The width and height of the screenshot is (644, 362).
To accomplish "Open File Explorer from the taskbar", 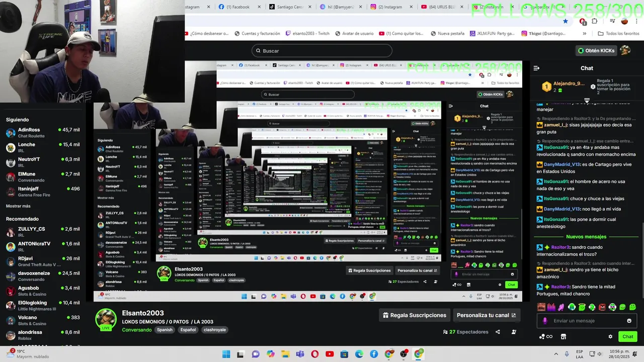I will (285, 354).
